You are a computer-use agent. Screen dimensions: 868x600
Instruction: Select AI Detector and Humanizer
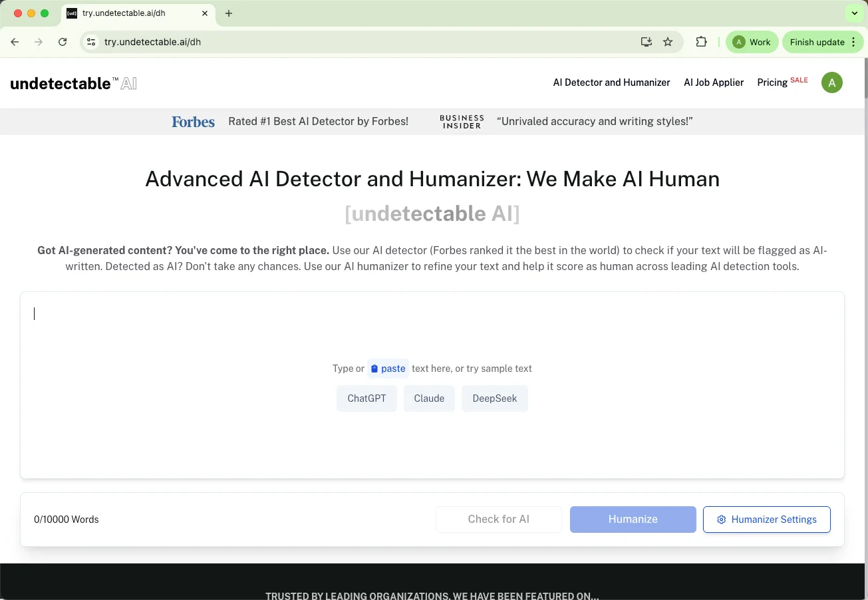click(611, 82)
